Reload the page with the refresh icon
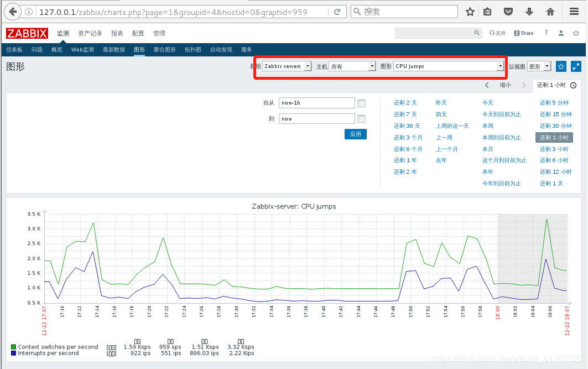Viewport: 588px width, 369px height. tap(337, 12)
